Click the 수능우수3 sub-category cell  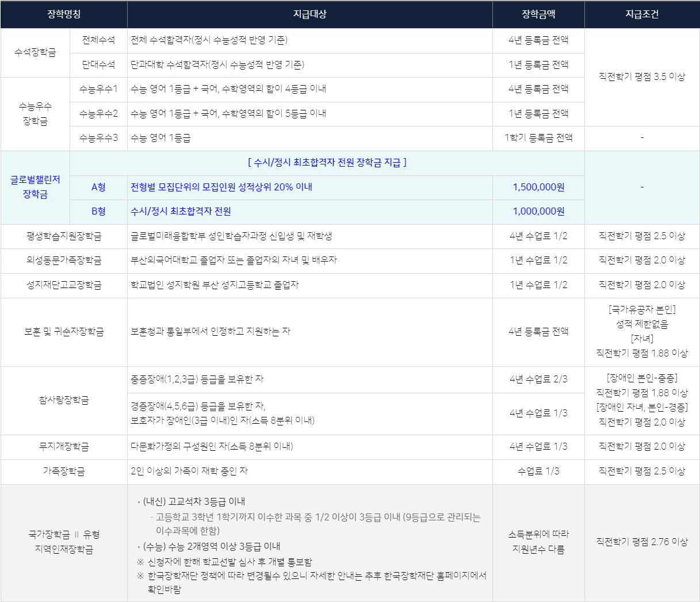[x=98, y=138]
